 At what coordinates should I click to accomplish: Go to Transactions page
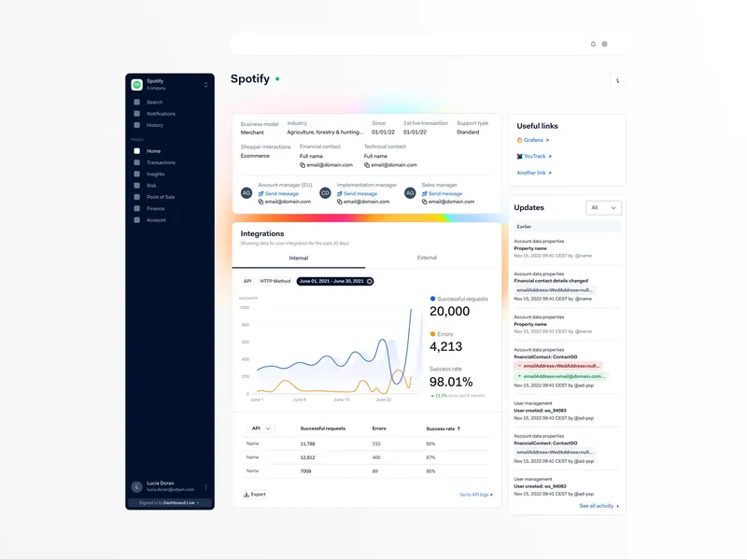coord(161,162)
